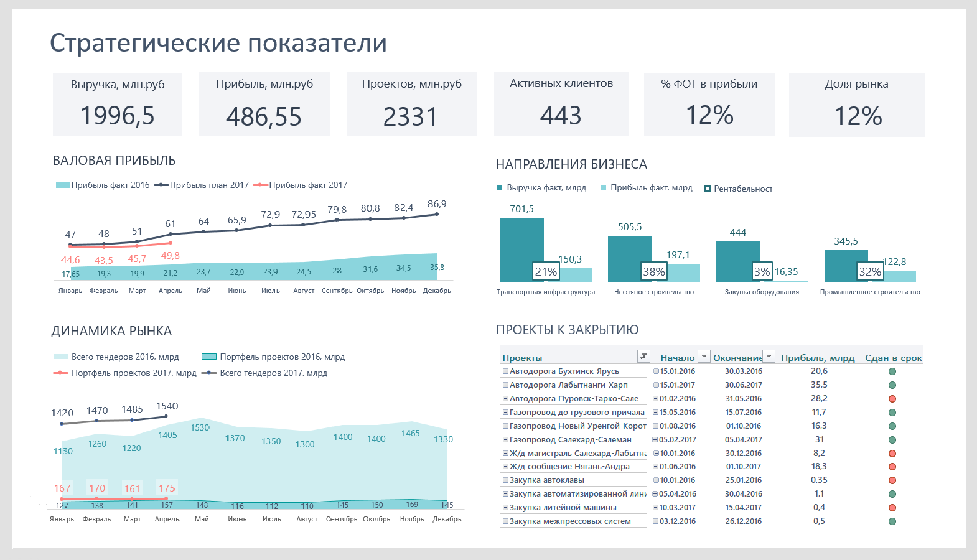Image resolution: width=977 pixels, height=560 pixels.
Task: Click red status dot for Автодорога Пуровск-Тарко-Сале
Action: [892, 399]
